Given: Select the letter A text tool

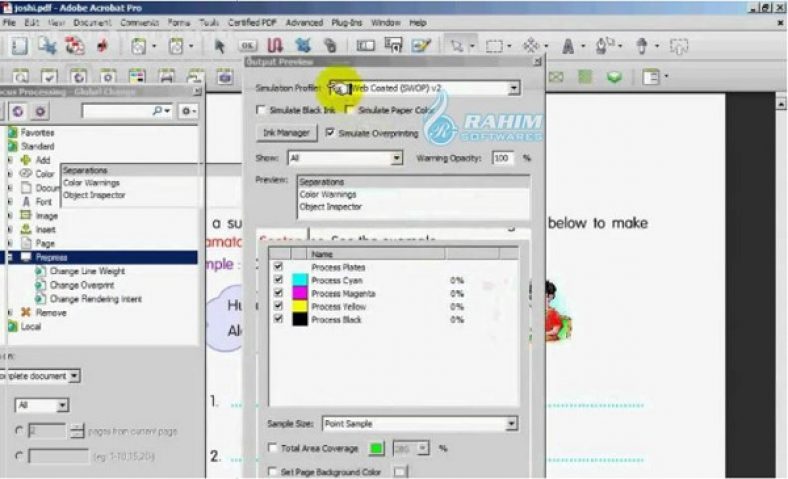Looking at the screenshot, I should (568, 46).
